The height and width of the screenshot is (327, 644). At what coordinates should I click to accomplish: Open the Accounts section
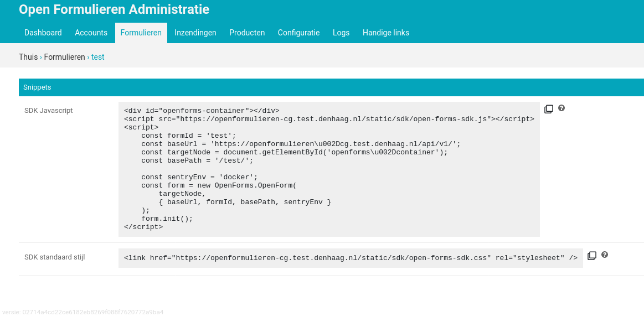(x=91, y=33)
